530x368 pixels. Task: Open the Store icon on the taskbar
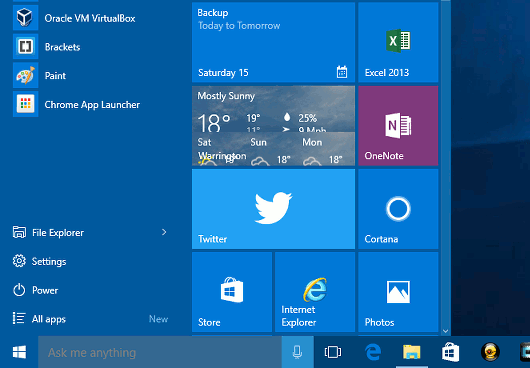tap(451, 352)
